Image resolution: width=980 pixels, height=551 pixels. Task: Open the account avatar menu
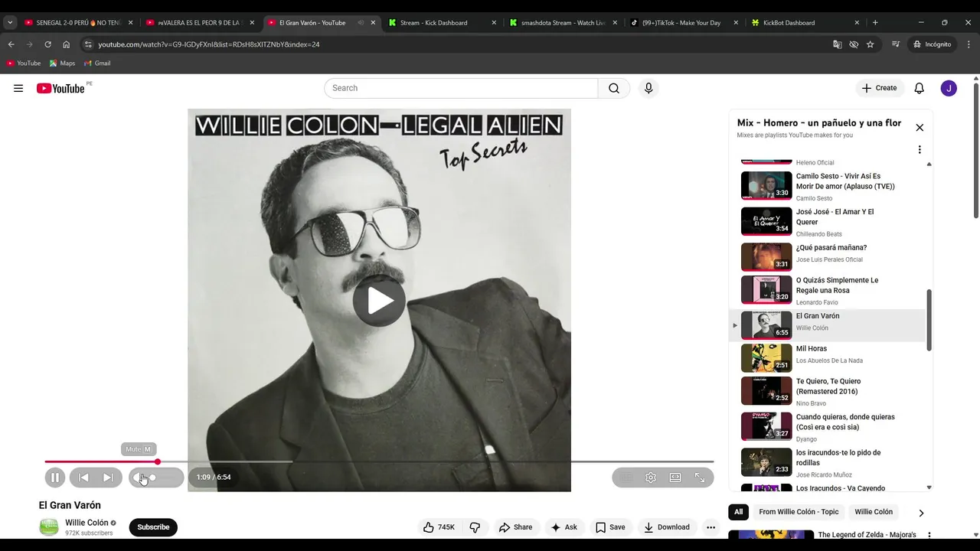[x=949, y=88]
